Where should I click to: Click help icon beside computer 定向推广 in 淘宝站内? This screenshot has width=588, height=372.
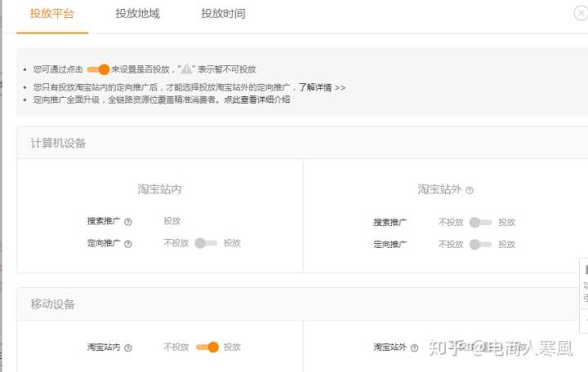(128, 244)
